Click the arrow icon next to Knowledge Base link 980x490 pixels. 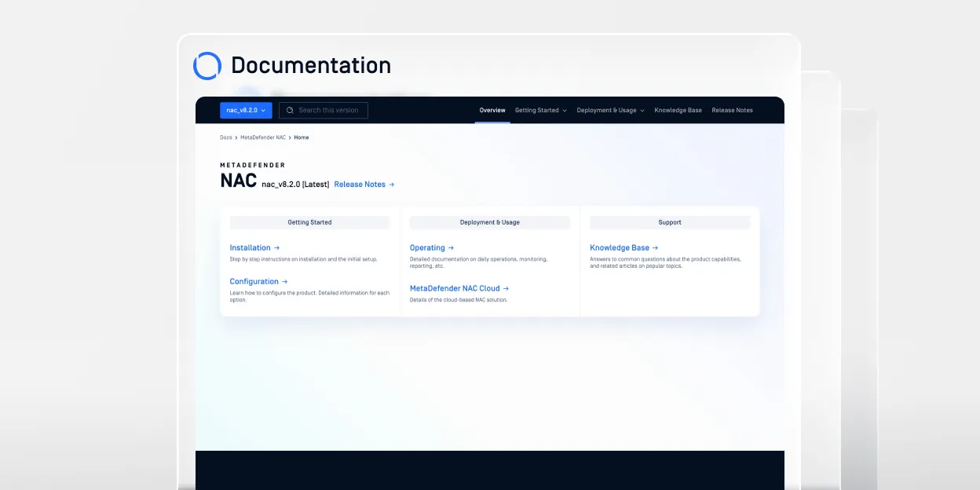pyautogui.click(x=655, y=248)
